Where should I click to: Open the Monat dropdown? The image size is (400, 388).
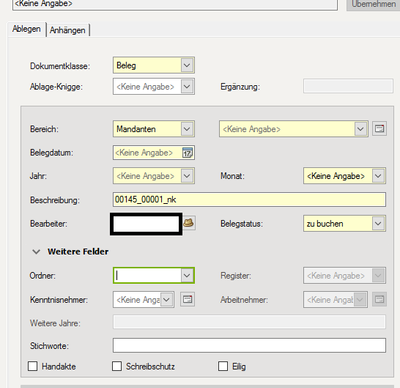coord(378,176)
